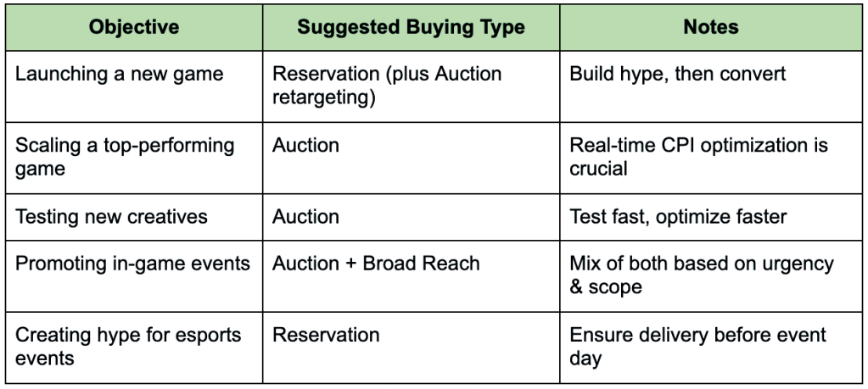Click the 'Reservation (plus Auction retargeting)' cell
The width and height of the screenshot is (868, 389).
(x=387, y=85)
